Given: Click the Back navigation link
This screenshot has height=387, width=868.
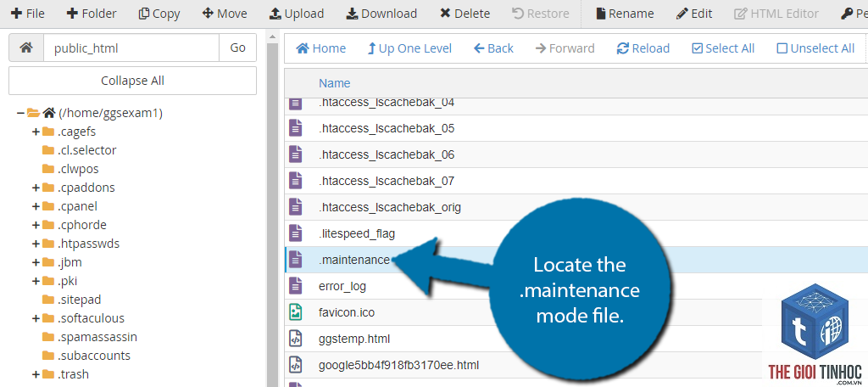Looking at the screenshot, I should pyautogui.click(x=493, y=48).
